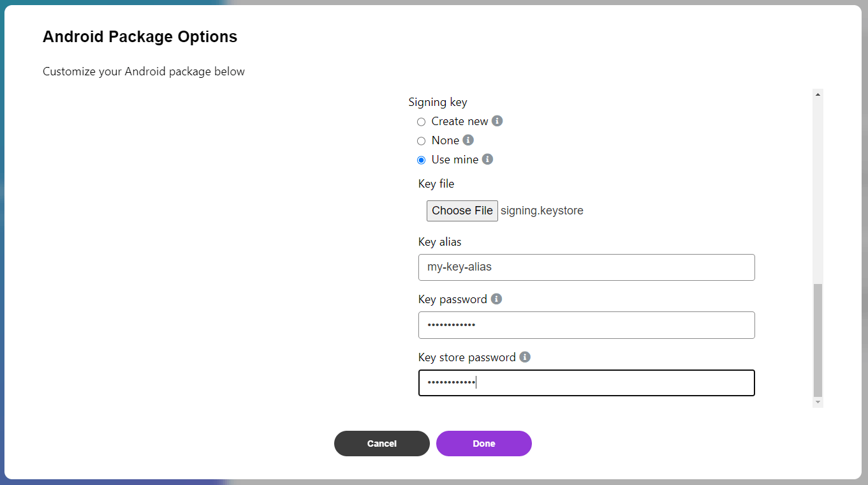Click the Choose File button
The image size is (868, 485).
[462, 211]
